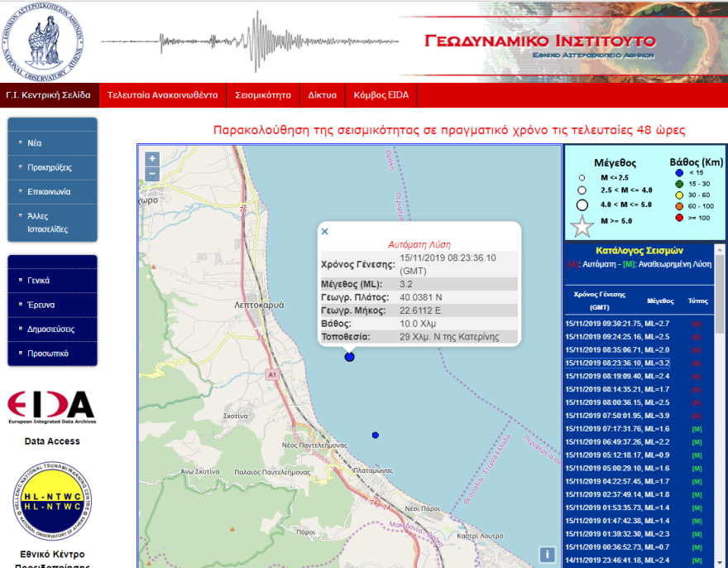Screen dimensions: 728x568
Task: Open map attribution info button
Action: pyautogui.click(x=546, y=555)
